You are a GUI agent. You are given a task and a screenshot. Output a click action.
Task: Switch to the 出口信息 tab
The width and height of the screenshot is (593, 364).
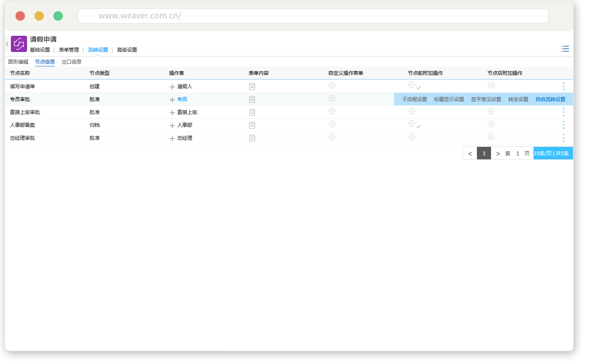[x=72, y=62]
